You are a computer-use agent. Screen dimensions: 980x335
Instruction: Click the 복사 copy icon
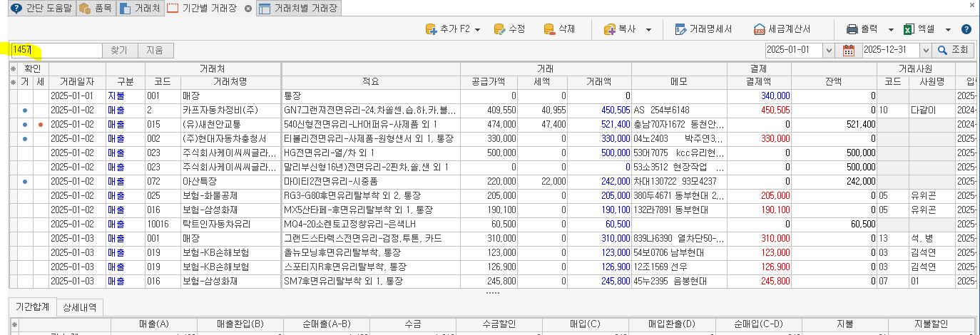(x=610, y=29)
